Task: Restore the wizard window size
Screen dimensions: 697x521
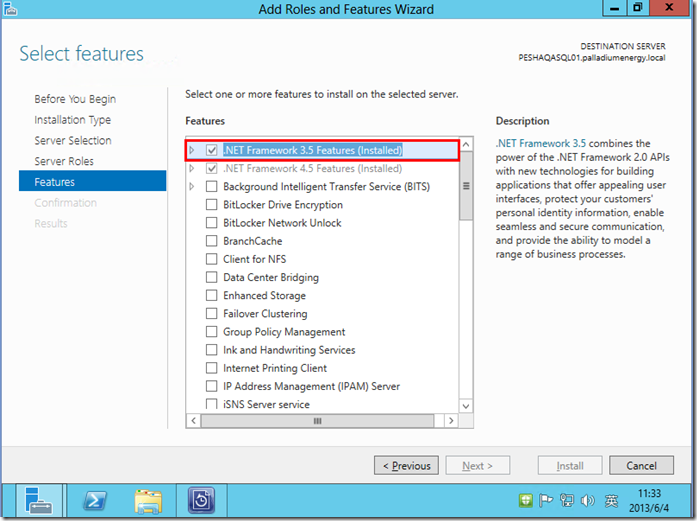Action: pyautogui.click(x=638, y=8)
